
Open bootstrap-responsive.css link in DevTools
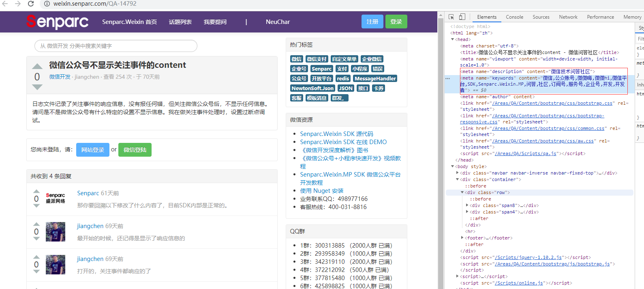[x=532, y=119]
